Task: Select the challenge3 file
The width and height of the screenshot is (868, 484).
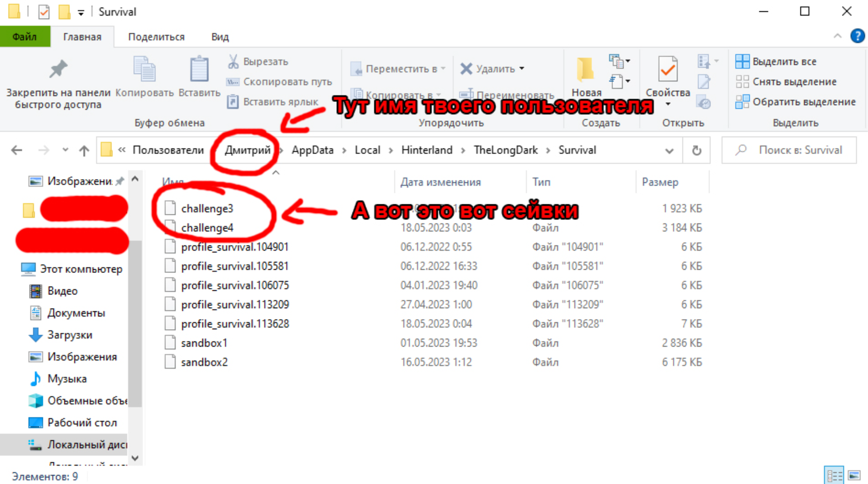Action: pos(207,208)
